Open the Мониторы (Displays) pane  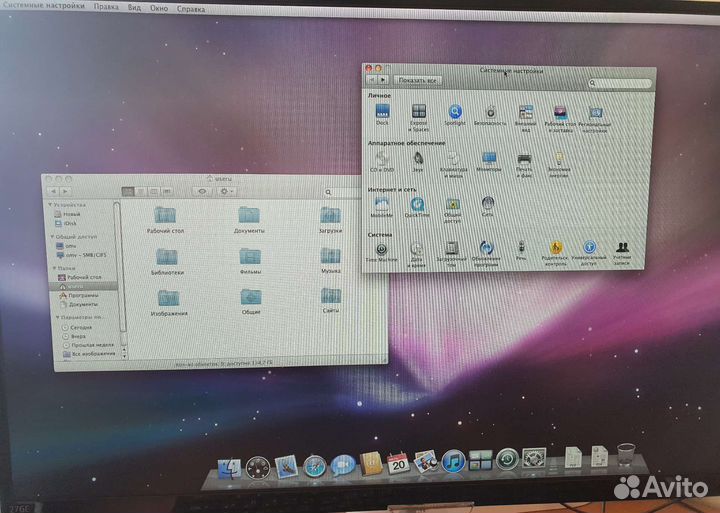489,159
